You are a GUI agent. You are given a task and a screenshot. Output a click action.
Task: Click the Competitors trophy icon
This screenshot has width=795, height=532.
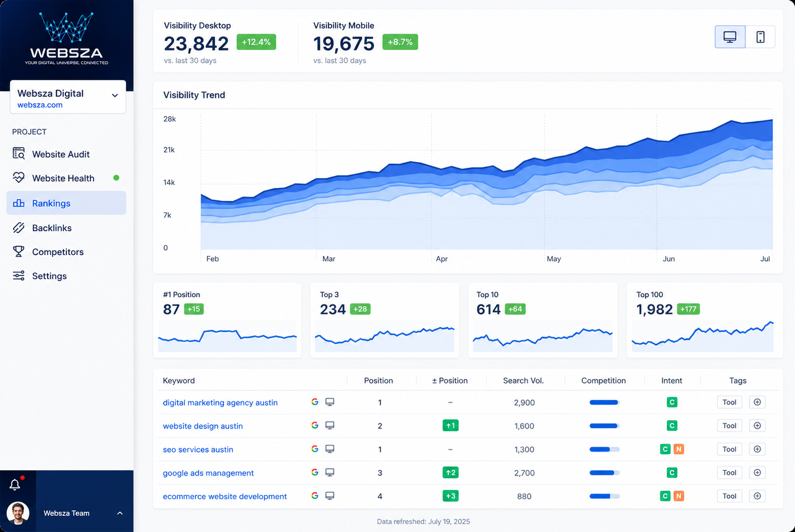[x=19, y=251]
